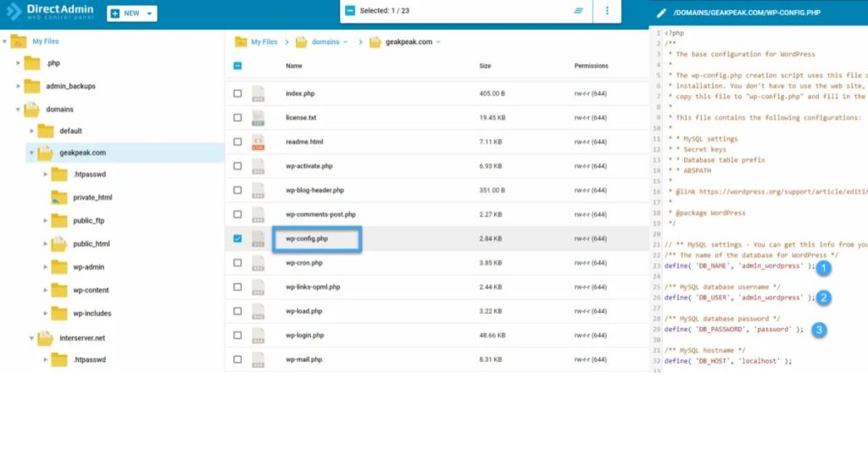Sort files by the Size column
This screenshot has width=868, height=456.
485,66
